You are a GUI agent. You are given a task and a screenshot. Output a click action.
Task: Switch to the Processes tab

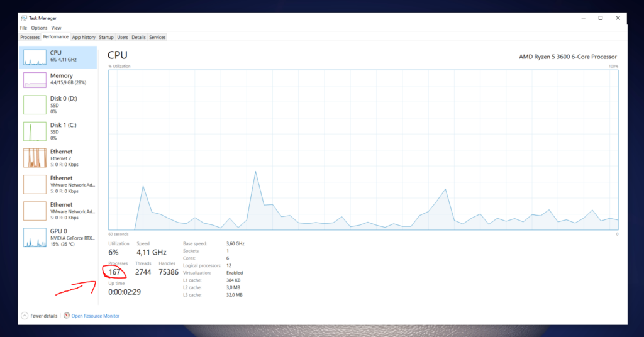click(x=30, y=37)
